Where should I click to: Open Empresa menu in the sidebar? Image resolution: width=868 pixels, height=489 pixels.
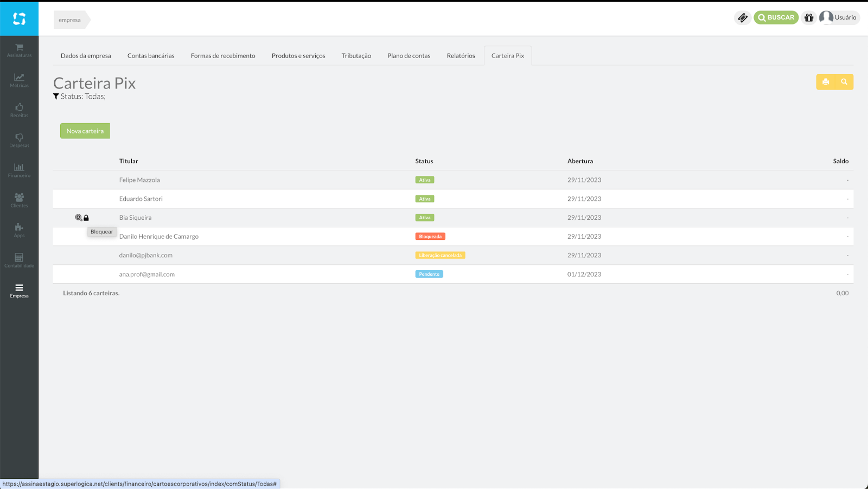tap(19, 291)
